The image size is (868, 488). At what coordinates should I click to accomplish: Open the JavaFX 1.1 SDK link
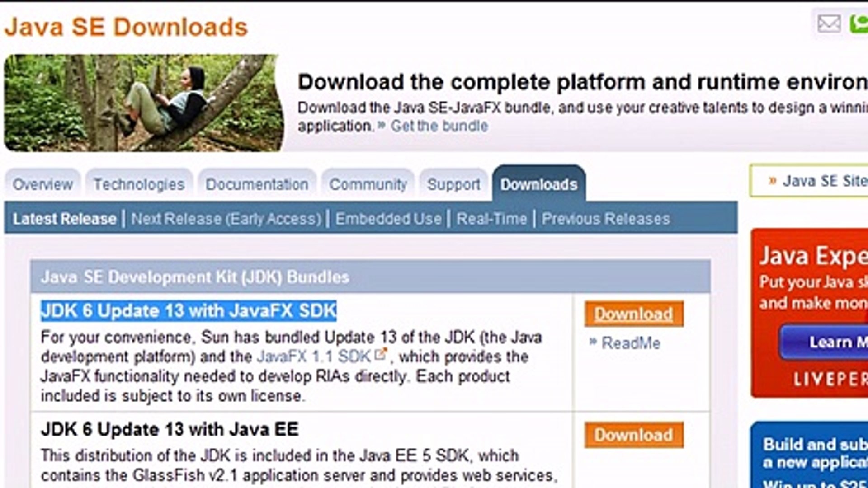[x=313, y=357]
